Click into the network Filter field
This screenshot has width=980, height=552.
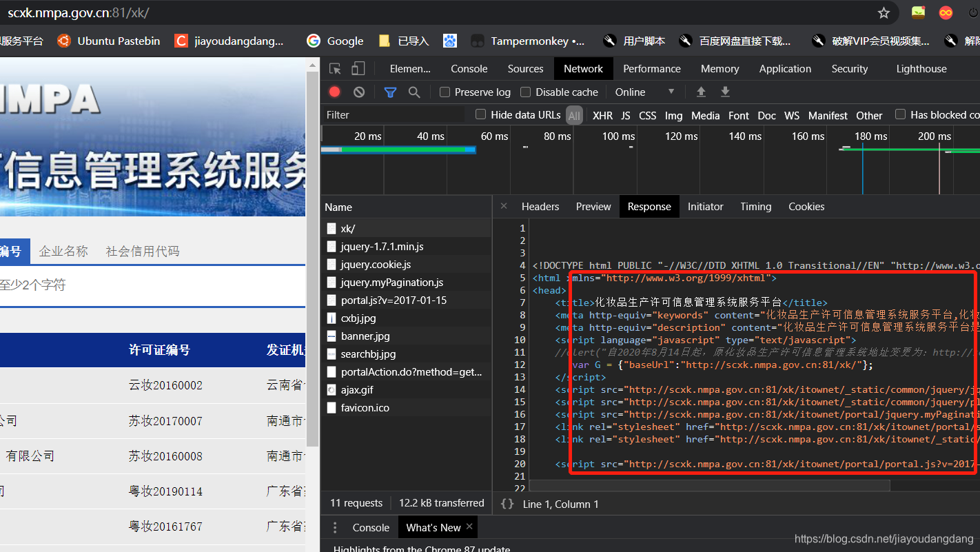[394, 115]
